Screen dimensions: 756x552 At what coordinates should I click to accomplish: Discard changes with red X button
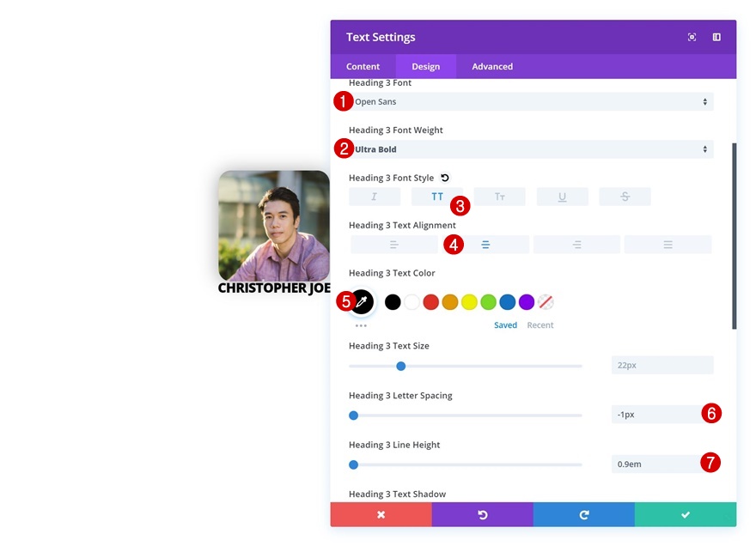click(381, 514)
